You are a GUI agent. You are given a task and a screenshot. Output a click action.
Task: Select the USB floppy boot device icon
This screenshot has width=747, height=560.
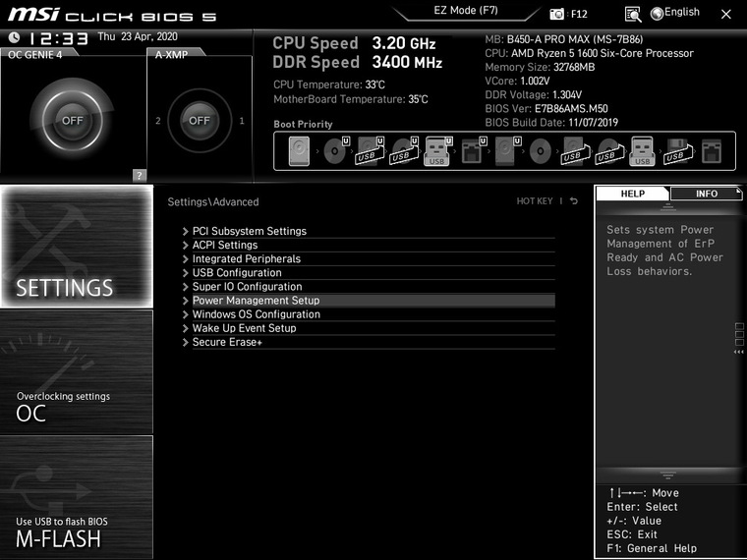[x=677, y=151]
